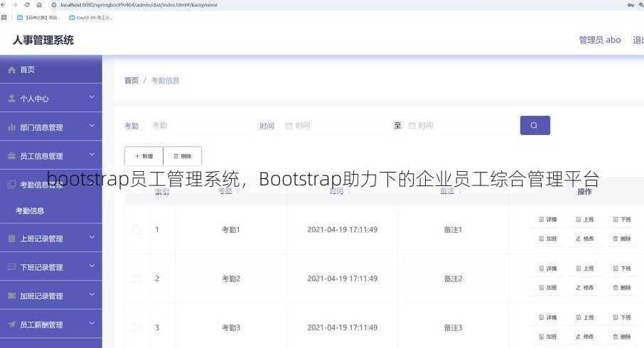Click 加班 in the 考勤2 row
The image size is (644, 348).
tap(547, 288)
